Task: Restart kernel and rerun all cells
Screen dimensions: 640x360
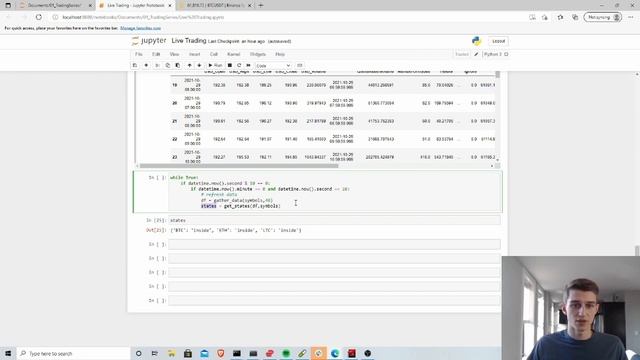Action: click(248, 65)
